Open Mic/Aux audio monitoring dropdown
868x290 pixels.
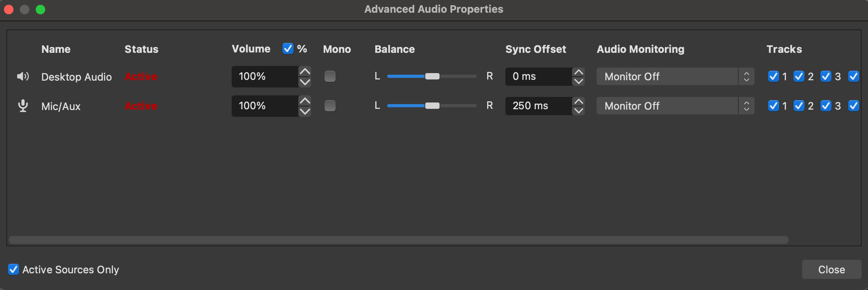click(x=675, y=106)
